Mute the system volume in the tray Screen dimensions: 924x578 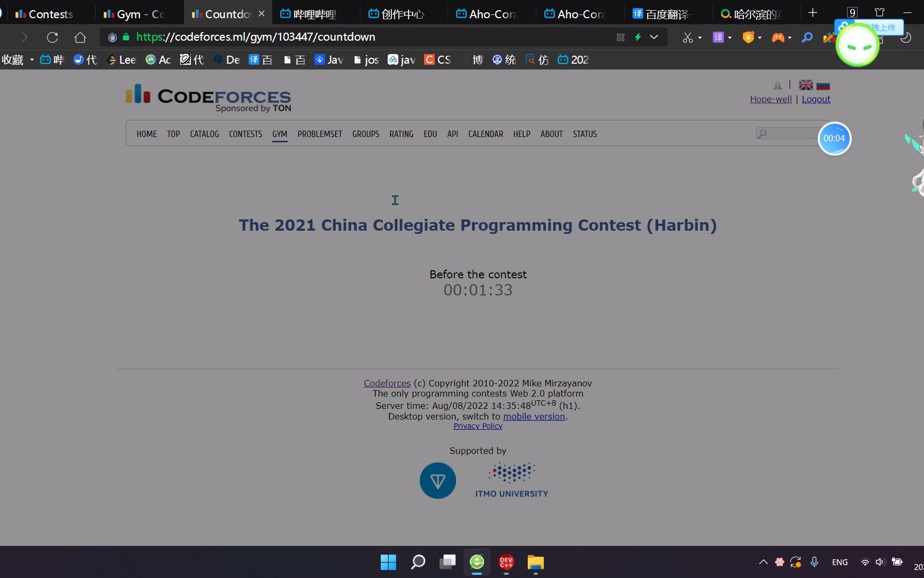point(879,562)
